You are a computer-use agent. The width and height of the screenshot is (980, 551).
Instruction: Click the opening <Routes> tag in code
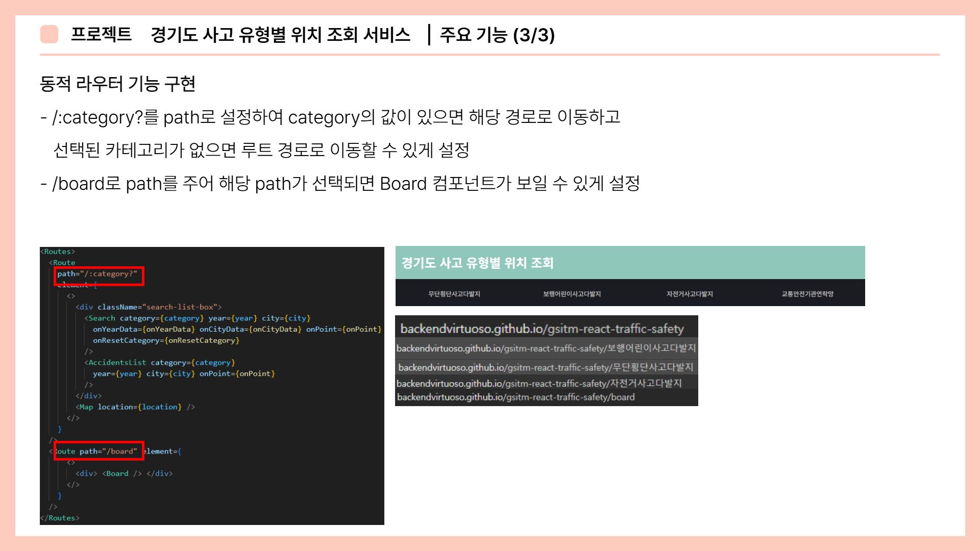coord(58,252)
